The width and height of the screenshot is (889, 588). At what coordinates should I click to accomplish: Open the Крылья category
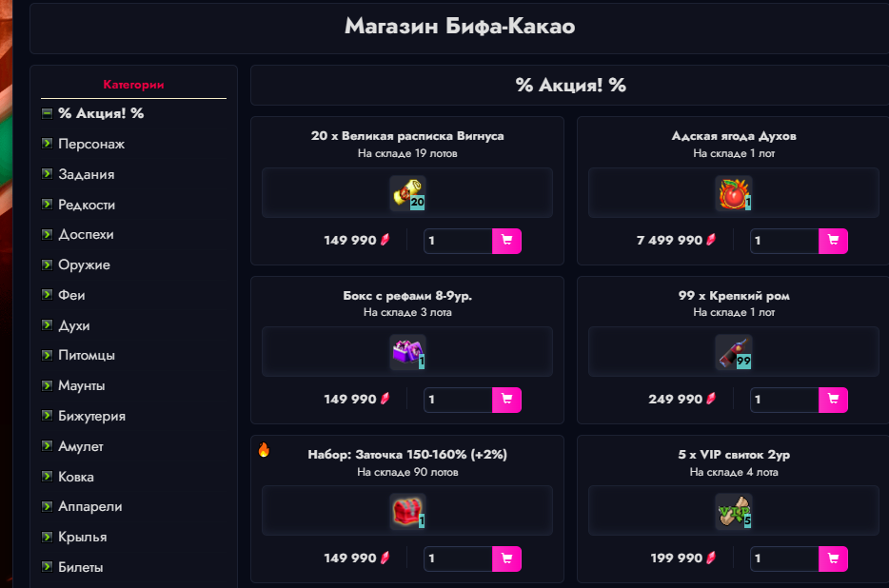click(82, 537)
